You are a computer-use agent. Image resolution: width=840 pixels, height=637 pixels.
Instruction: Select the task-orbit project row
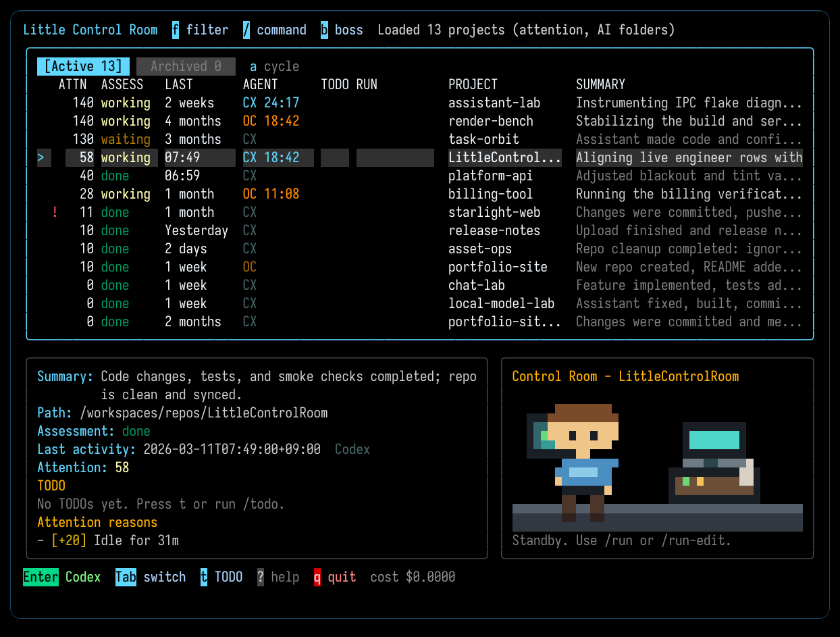click(420, 139)
